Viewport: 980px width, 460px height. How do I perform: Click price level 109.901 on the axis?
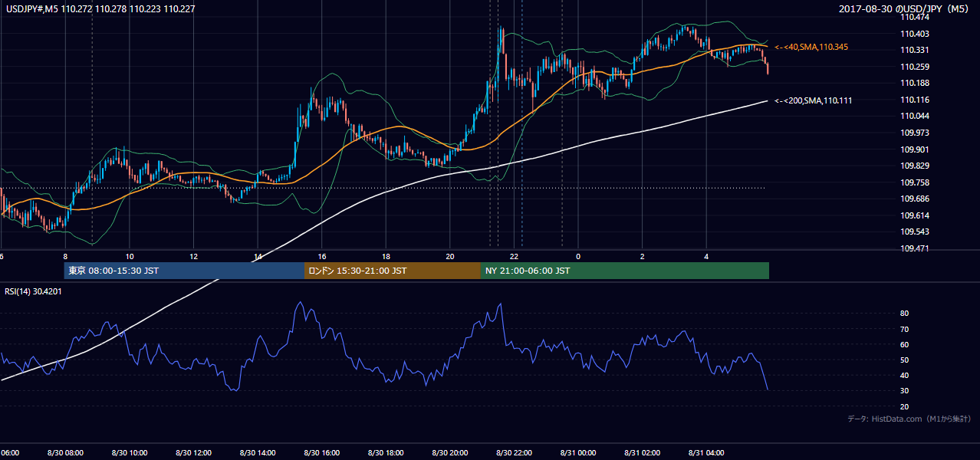pyautogui.click(x=914, y=149)
